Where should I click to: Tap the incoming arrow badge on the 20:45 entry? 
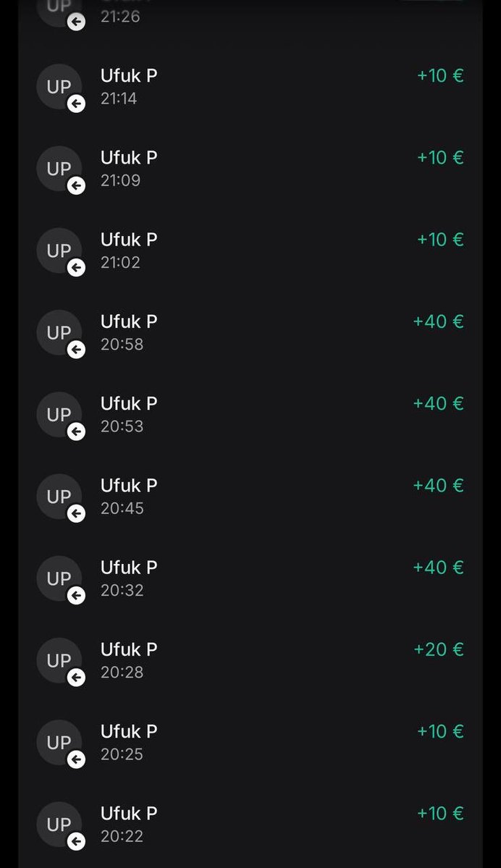(77, 513)
